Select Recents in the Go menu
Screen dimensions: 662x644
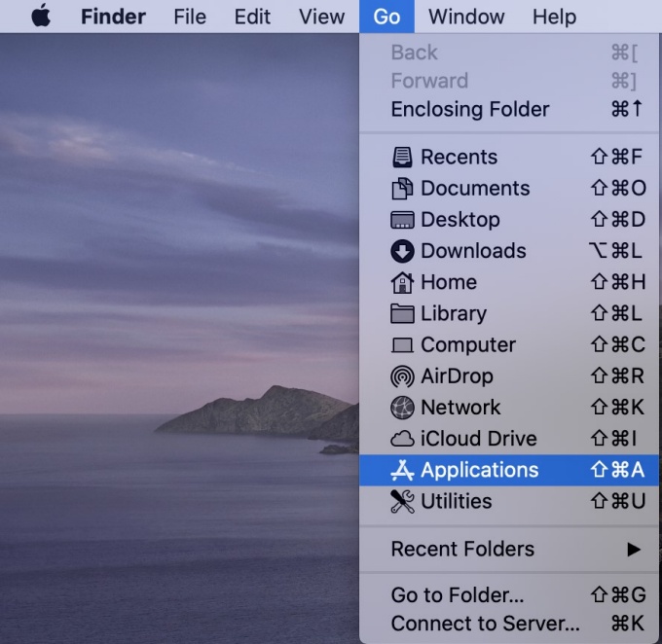tap(509, 157)
